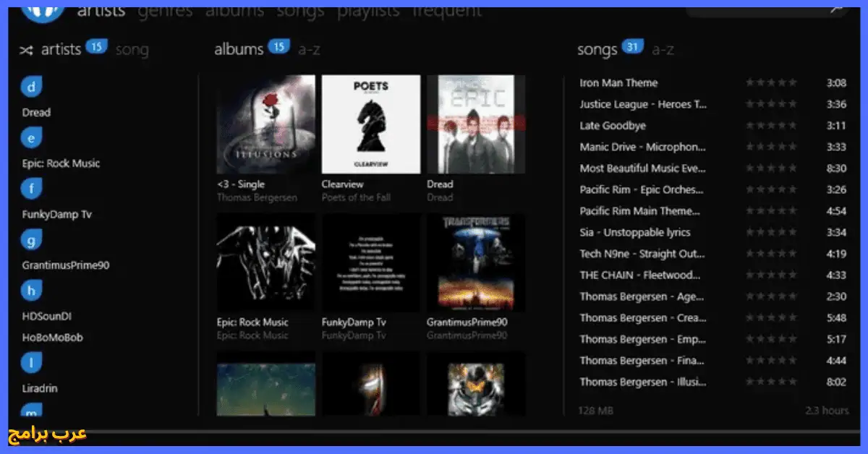Viewport: 868px width, 454px height.
Task: Open the albums tab
Action: [x=234, y=11]
